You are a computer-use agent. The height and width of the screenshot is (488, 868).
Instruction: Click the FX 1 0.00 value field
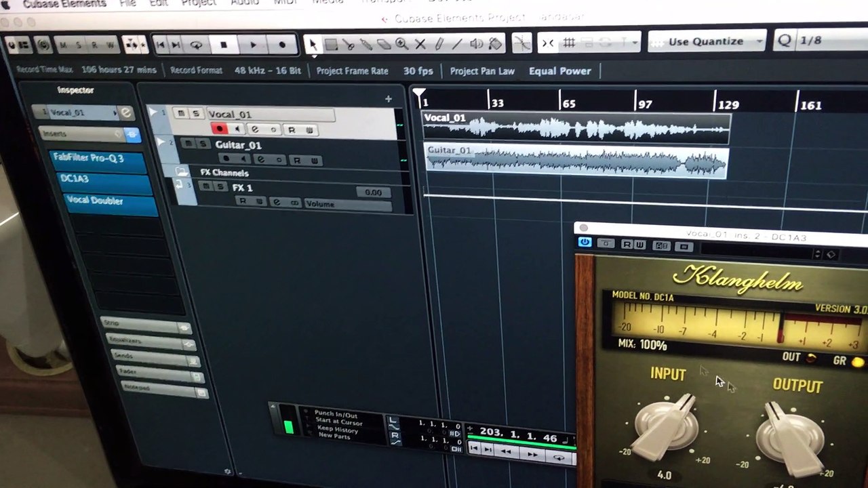(x=373, y=192)
